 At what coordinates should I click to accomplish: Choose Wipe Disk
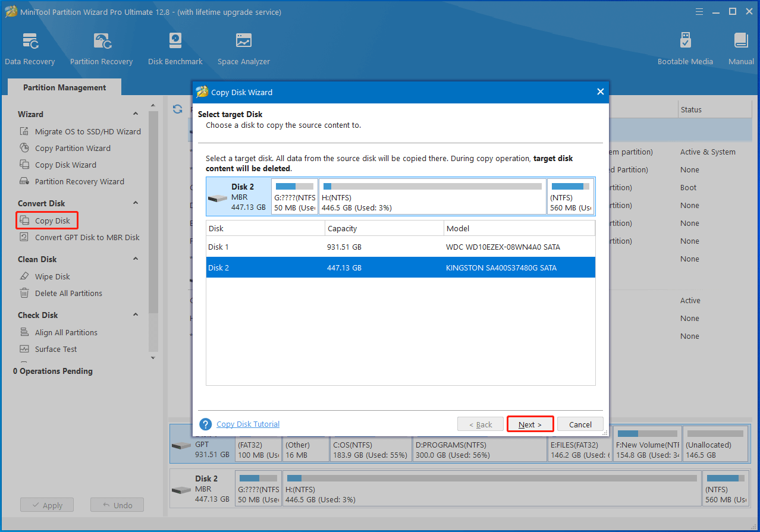coord(45,276)
